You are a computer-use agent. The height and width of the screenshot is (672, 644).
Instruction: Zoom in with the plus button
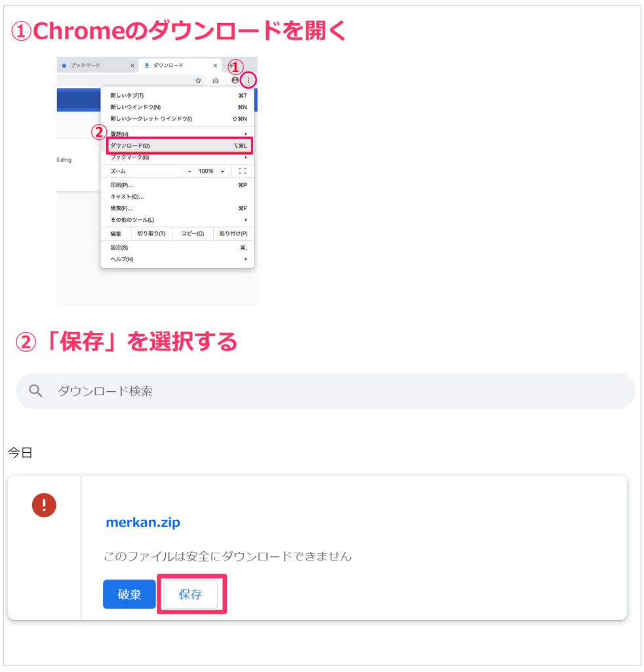223,171
